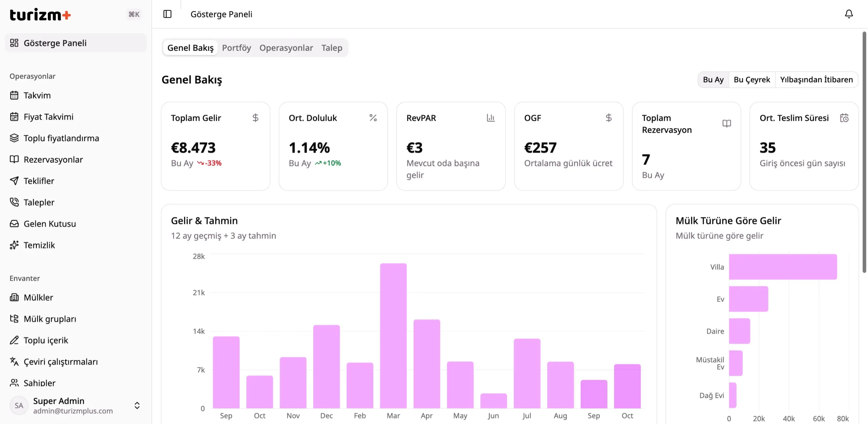This screenshot has width=868, height=424.
Task: Click the Toplu fiyatlandırma layers icon
Action: [x=14, y=138]
